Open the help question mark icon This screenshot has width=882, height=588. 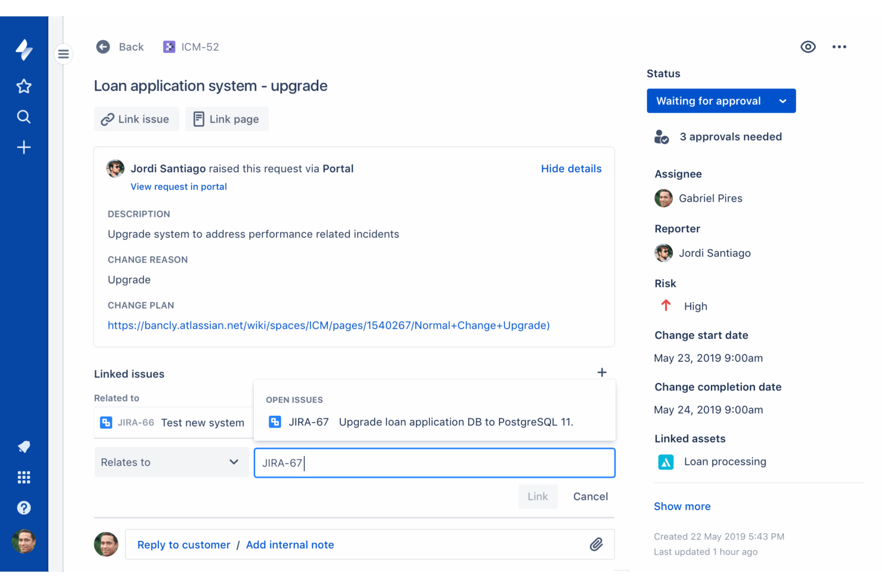click(x=24, y=508)
